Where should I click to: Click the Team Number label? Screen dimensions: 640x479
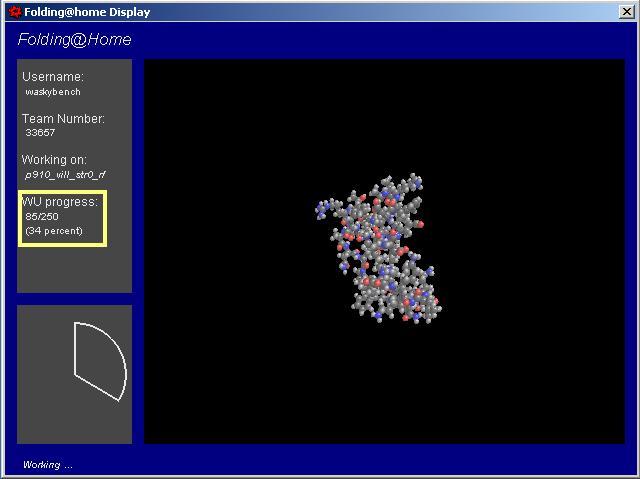pyautogui.click(x=63, y=119)
